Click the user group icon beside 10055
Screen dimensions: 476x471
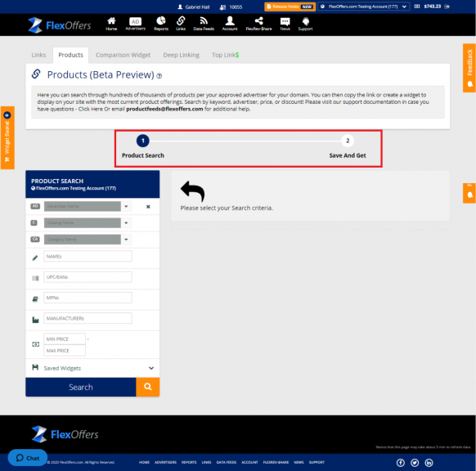tap(222, 7)
